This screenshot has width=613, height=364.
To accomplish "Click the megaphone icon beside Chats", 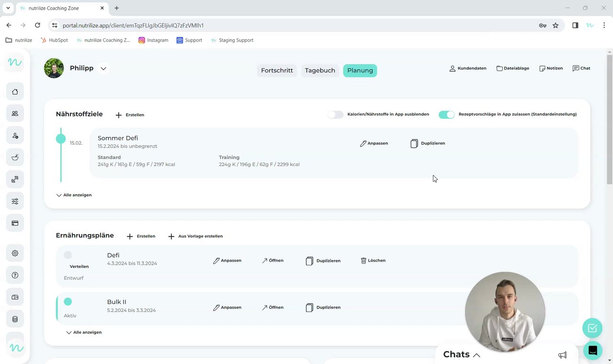I will click(562, 355).
